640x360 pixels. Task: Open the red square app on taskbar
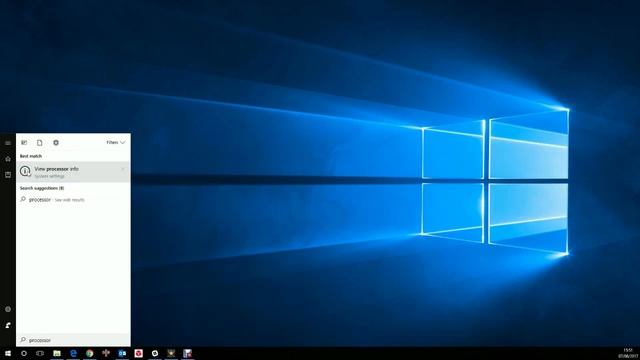point(139,353)
